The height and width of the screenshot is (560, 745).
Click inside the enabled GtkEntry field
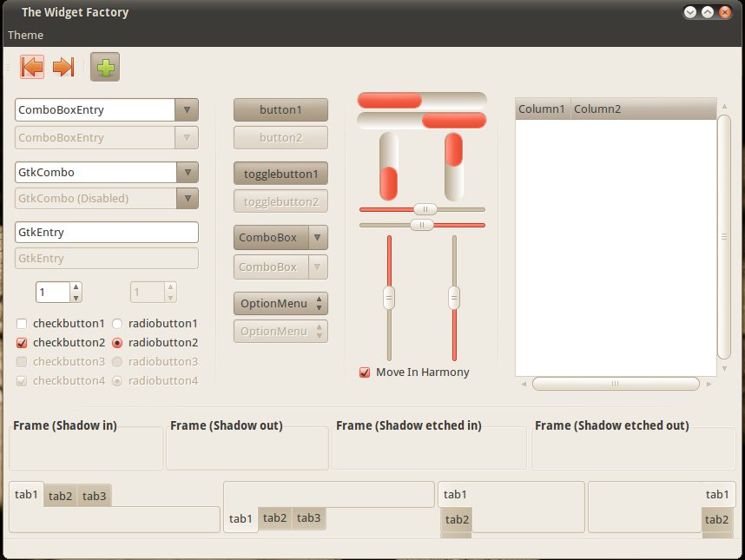point(107,233)
